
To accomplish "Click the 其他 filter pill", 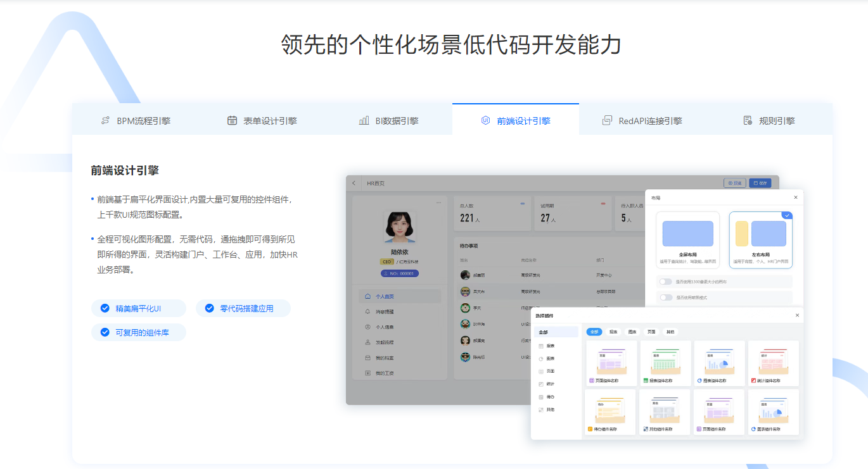I will (x=670, y=332).
